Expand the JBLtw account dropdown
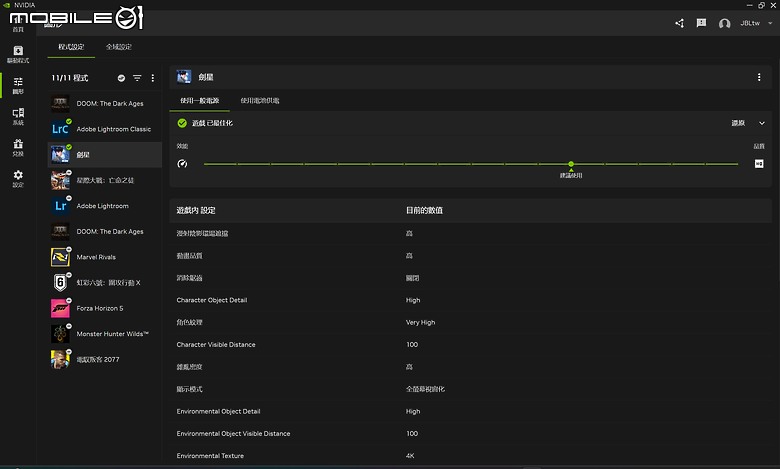Screen dimensions: 780x469 (770, 23)
